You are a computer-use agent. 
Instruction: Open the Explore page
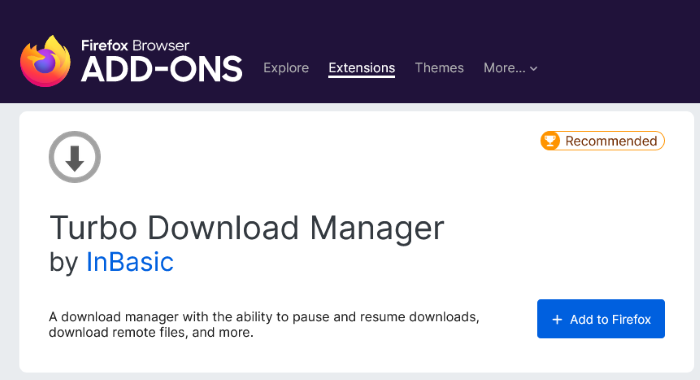pos(286,68)
